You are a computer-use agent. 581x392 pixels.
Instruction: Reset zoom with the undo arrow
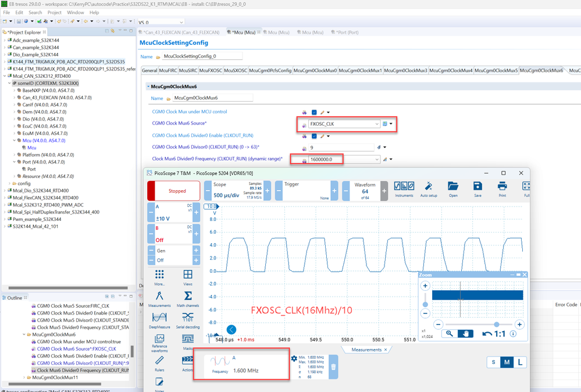click(x=487, y=333)
